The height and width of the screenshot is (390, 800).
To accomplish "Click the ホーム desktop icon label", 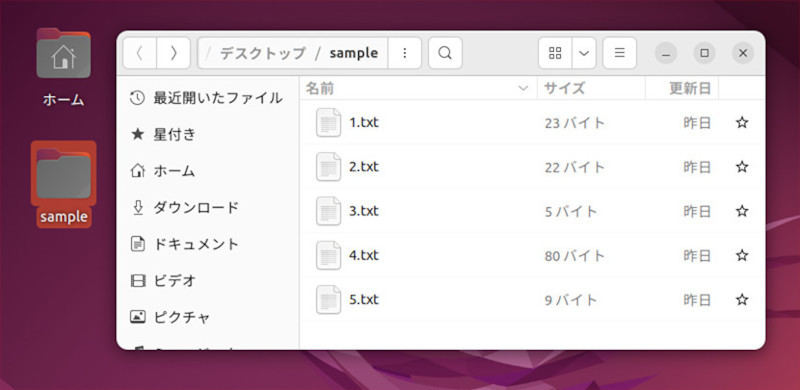I will click(63, 100).
